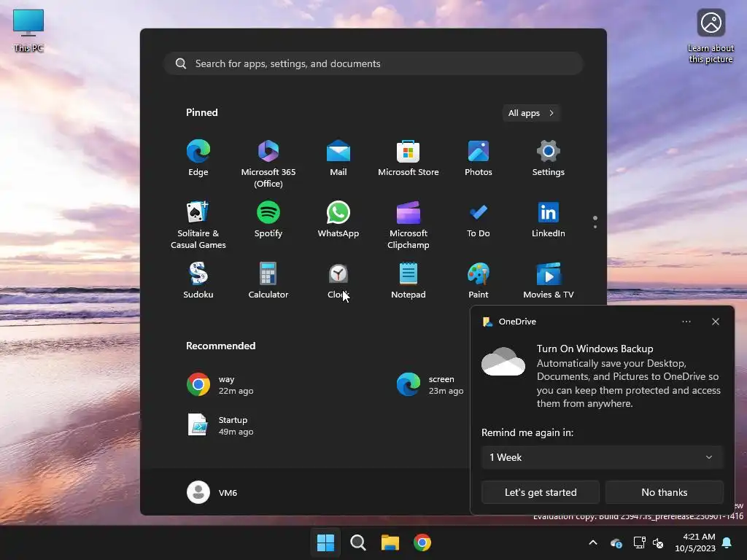Open recommended item 'screen'

(430, 385)
